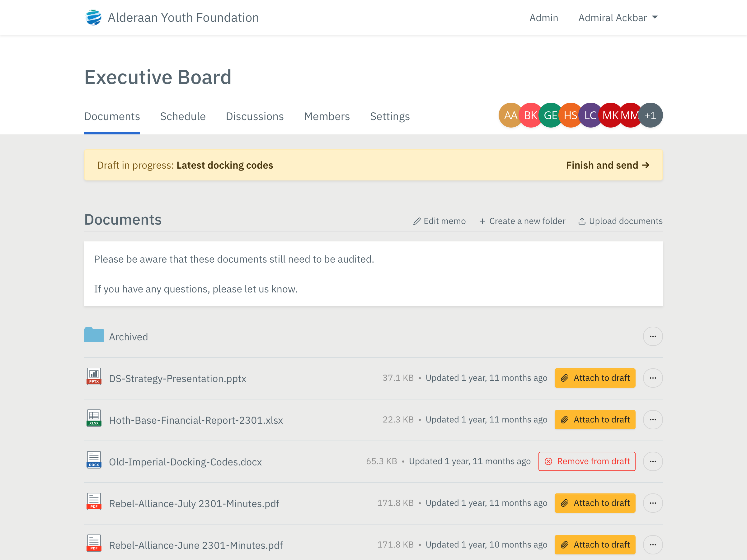This screenshot has height=560, width=747.
Task: Click the create new folder icon
Action: [482, 221]
